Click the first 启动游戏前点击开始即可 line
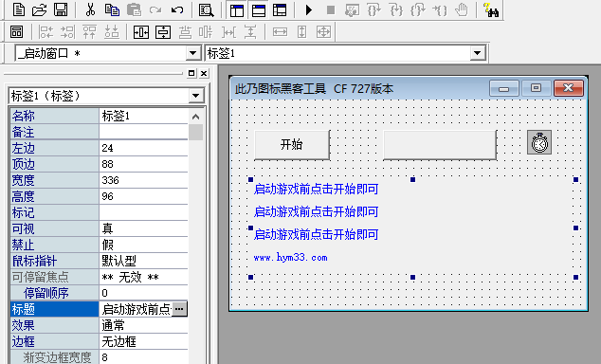Screen dimensions: 601x364 (x=317, y=189)
